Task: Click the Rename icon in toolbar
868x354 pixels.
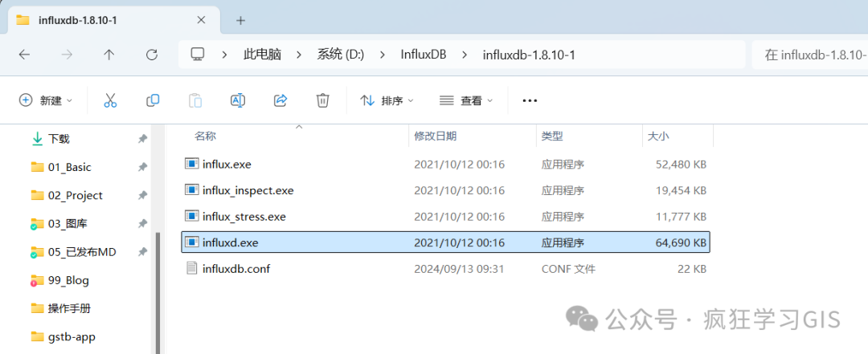Action: (237, 100)
